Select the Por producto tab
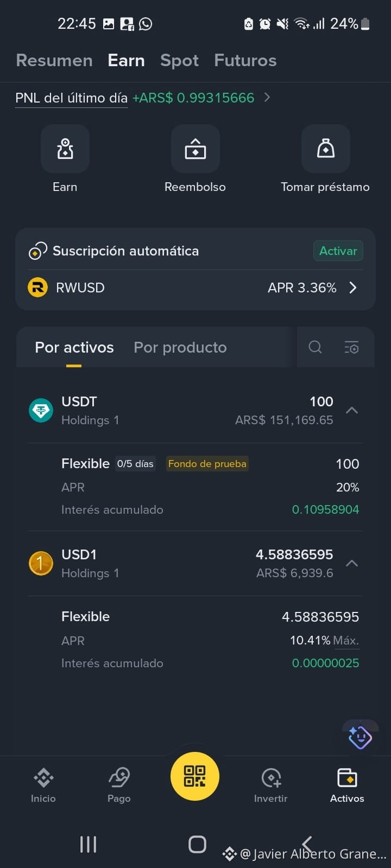The height and width of the screenshot is (868, 391). 180,347
